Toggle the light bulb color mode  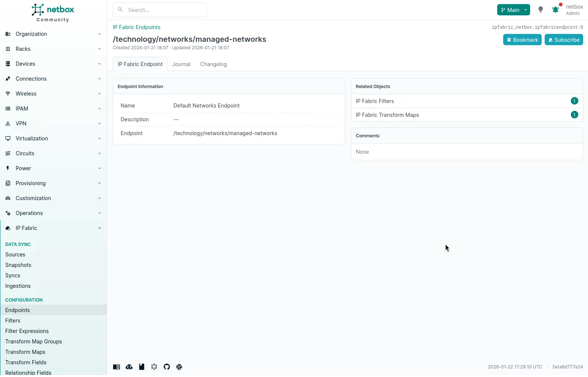541,10
